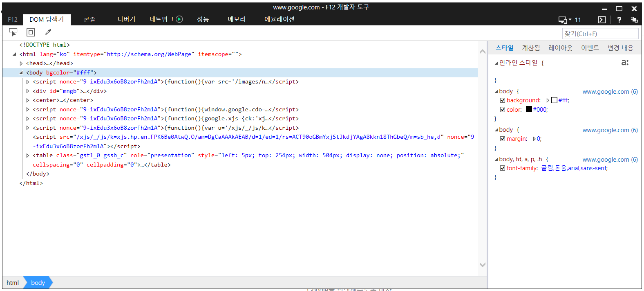This screenshot has width=644, height=291.
Task: Expand the google.xjs script node
Action: pos(28,119)
